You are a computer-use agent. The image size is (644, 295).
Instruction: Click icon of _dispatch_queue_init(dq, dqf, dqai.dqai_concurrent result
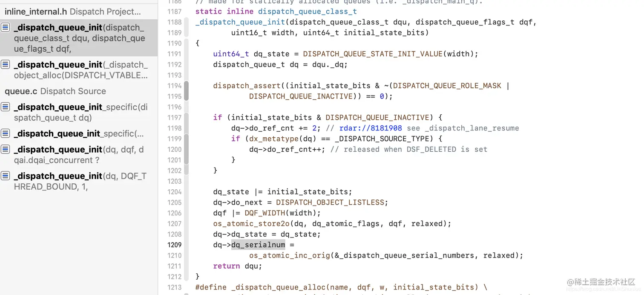5,149
